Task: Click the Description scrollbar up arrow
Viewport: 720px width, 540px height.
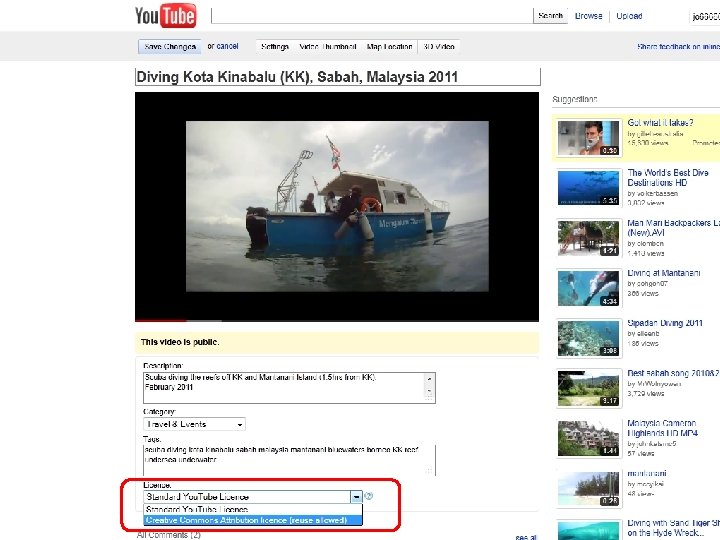Action: coord(429,379)
